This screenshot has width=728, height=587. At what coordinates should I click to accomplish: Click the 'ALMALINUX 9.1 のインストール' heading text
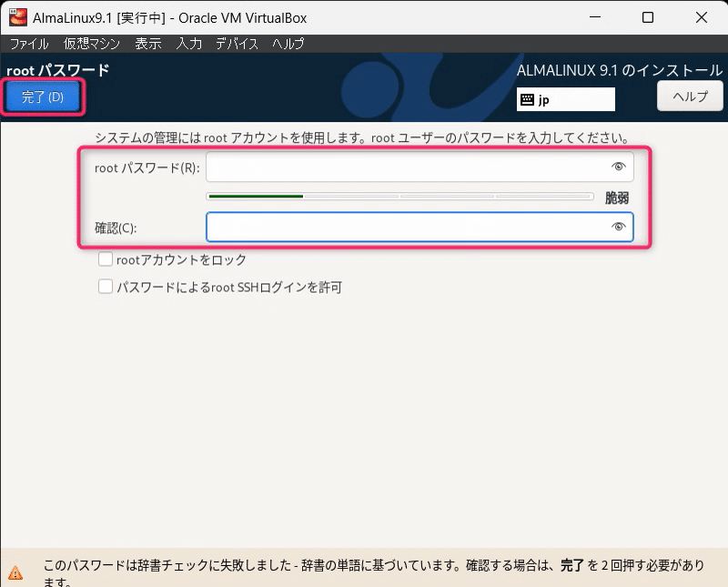coord(620,70)
